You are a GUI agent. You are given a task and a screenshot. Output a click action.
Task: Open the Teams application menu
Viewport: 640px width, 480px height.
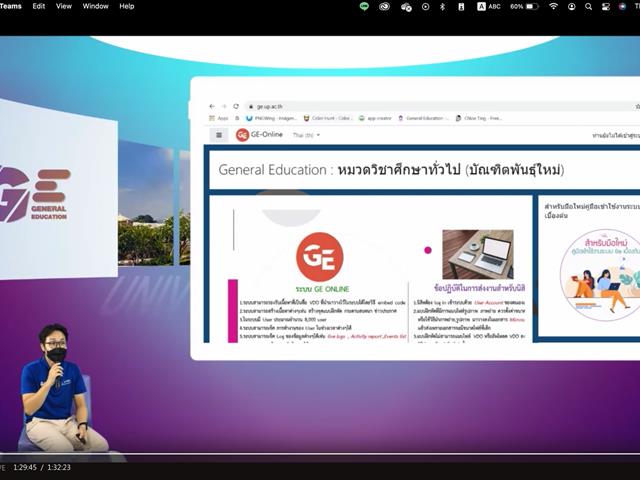click(11, 6)
